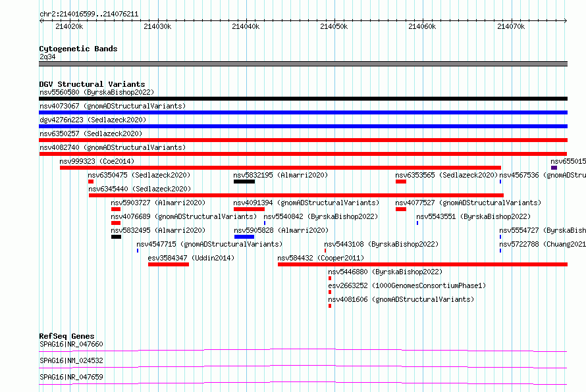Select long red bar for nsv6345440
This screenshot has width=586, height=392.
(296, 195)
